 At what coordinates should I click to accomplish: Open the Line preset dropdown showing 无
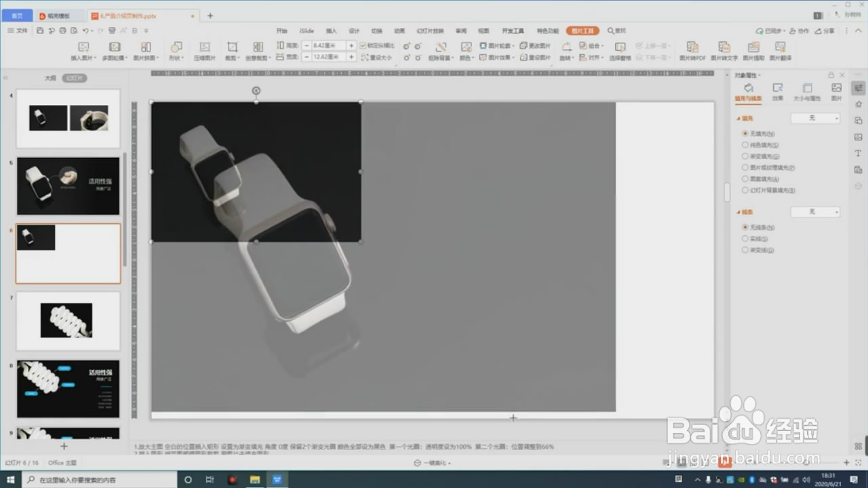pos(815,212)
